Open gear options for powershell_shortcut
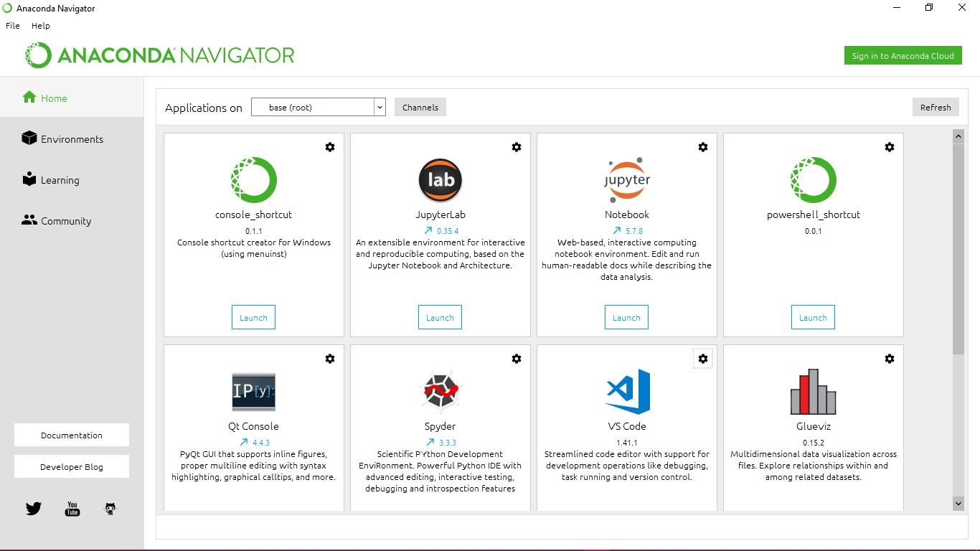This screenshot has width=980, height=551. tap(890, 147)
